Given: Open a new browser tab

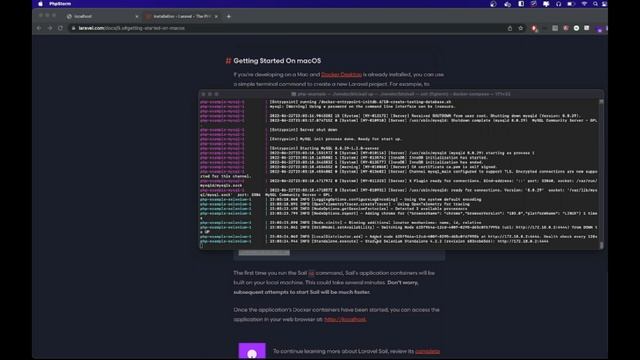Looking at the screenshot, I should pos(229,16).
